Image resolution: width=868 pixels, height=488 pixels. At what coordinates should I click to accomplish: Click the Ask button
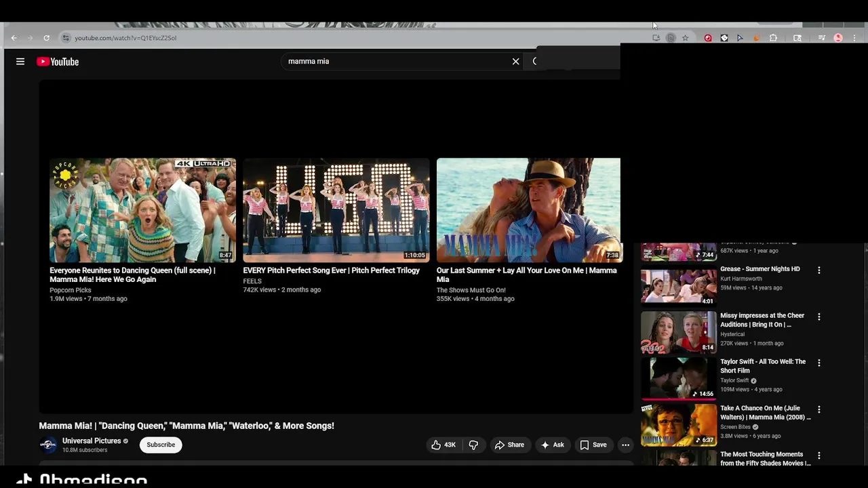(x=552, y=445)
